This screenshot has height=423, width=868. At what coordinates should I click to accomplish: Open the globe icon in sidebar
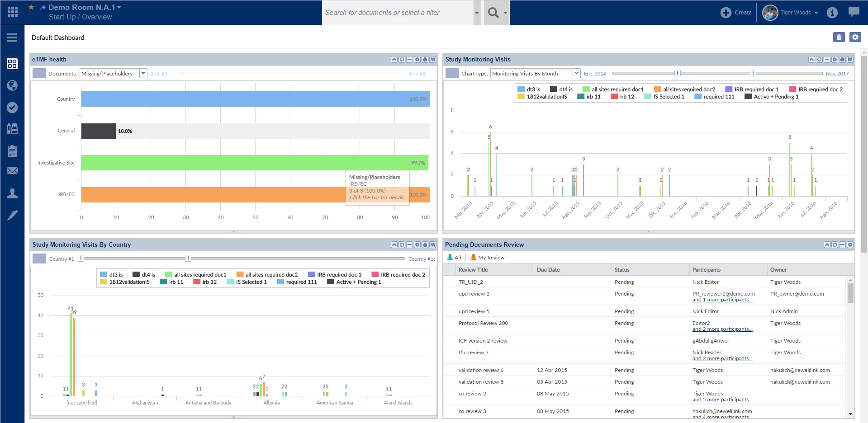12,85
